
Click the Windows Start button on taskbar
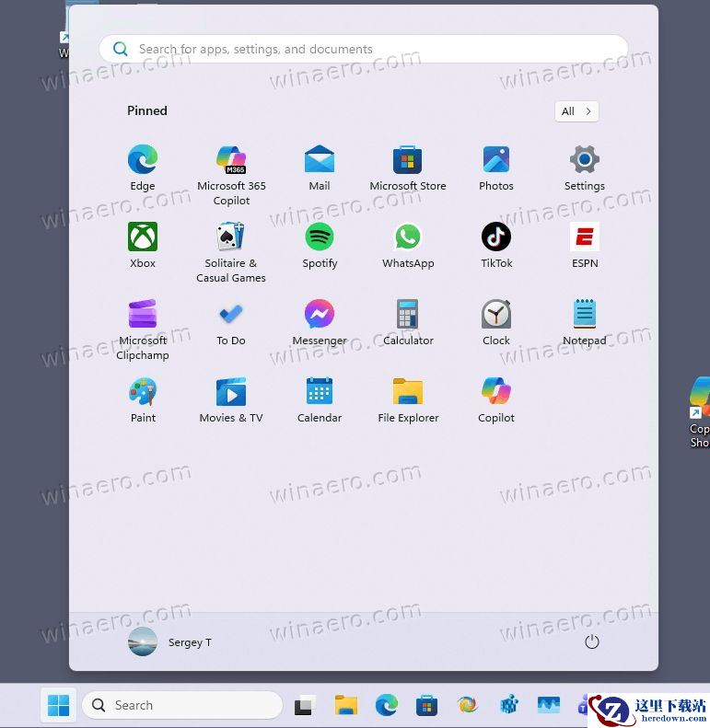point(58,706)
